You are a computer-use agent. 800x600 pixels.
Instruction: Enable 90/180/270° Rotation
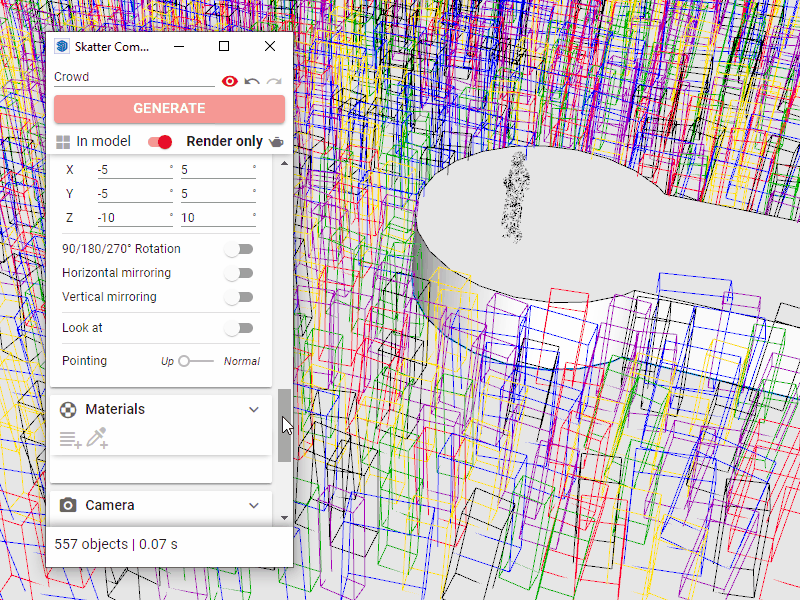tap(239, 249)
